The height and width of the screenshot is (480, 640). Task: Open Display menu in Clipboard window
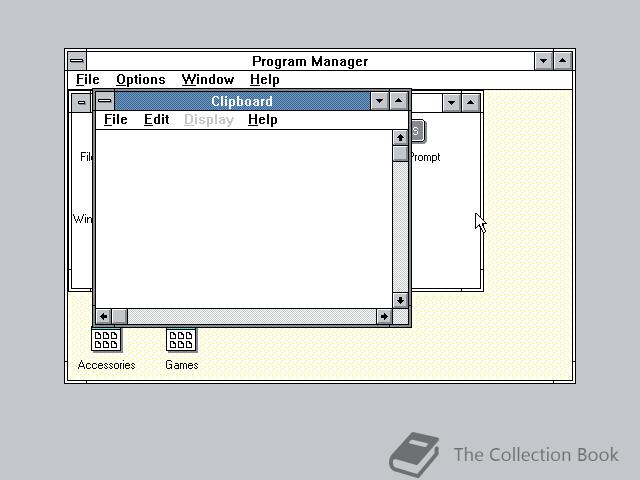pyautogui.click(x=209, y=120)
